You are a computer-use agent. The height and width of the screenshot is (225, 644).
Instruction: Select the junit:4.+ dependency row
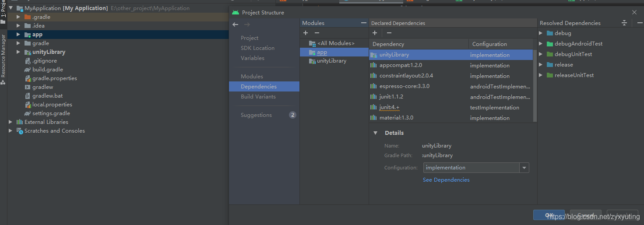(451, 107)
